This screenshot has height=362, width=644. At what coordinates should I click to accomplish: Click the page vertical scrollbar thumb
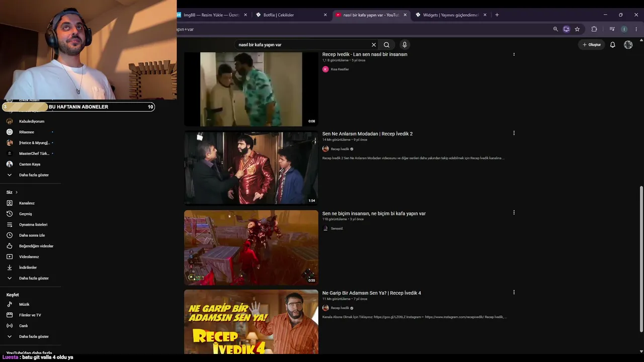pyautogui.click(x=641, y=259)
